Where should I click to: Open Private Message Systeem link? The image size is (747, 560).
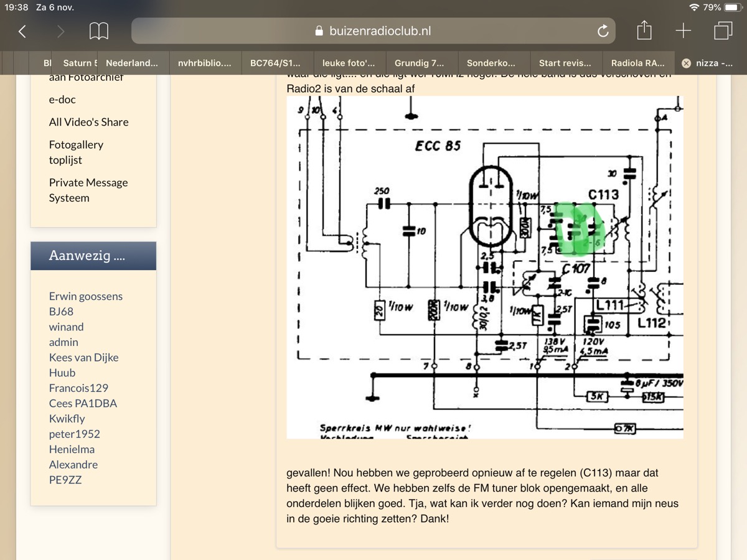pyautogui.click(x=88, y=190)
